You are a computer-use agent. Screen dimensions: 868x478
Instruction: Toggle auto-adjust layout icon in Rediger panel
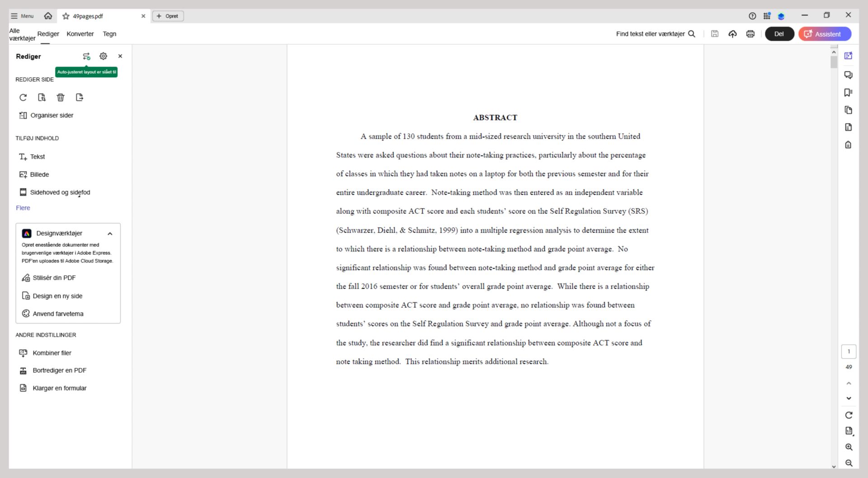[x=86, y=56]
